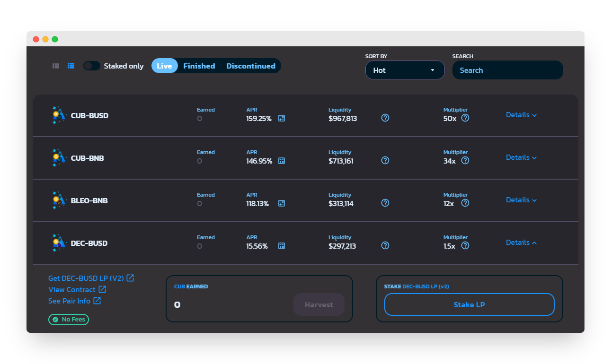Select the Discontinued tab

click(251, 66)
